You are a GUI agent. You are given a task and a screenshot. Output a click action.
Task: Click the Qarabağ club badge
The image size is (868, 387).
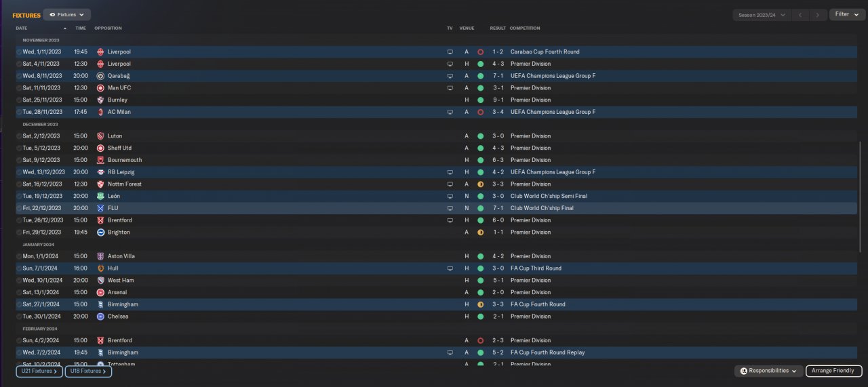100,76
